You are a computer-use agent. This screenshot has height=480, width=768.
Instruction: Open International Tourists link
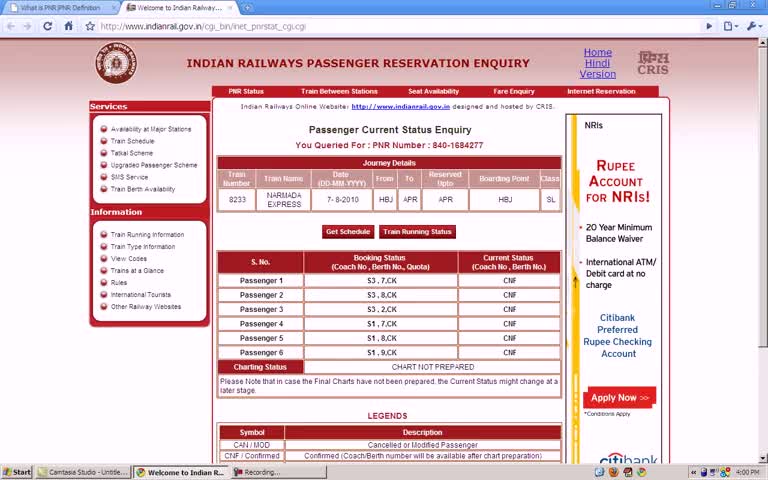(141, 295)
